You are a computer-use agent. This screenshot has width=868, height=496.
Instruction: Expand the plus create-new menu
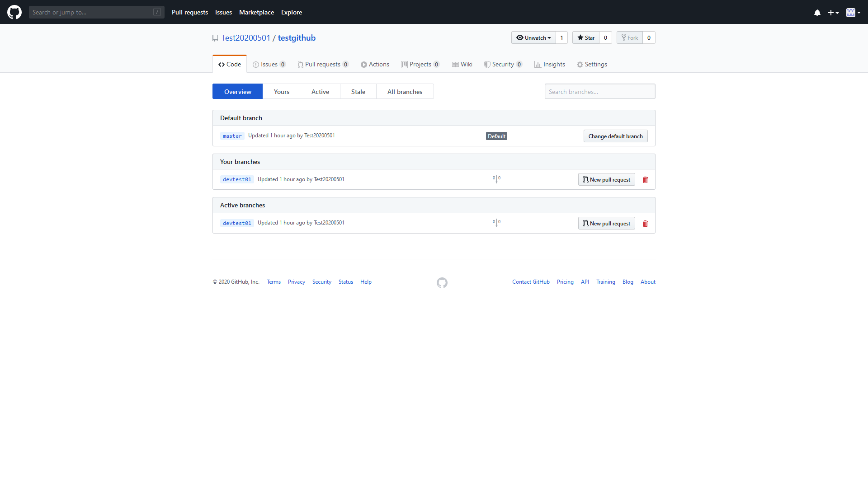coord(833,13)
